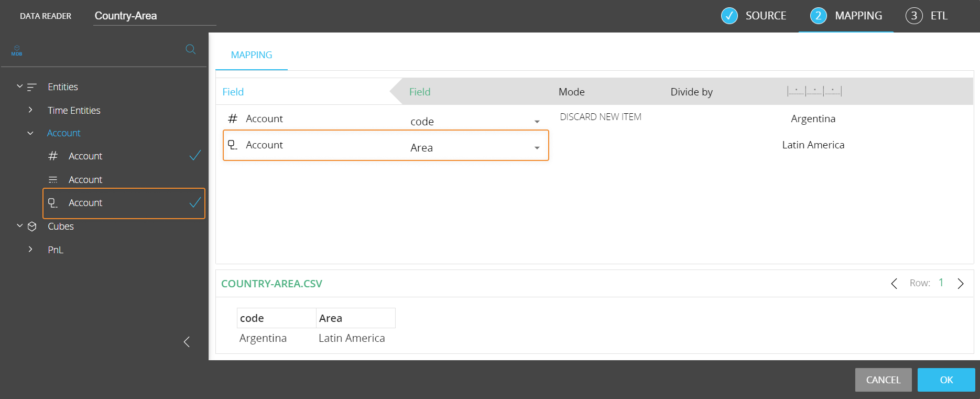The height and width of the screenshot is (399, 980).
Task: Click the hash icon beside Account in tree
Action: point(53,156)
